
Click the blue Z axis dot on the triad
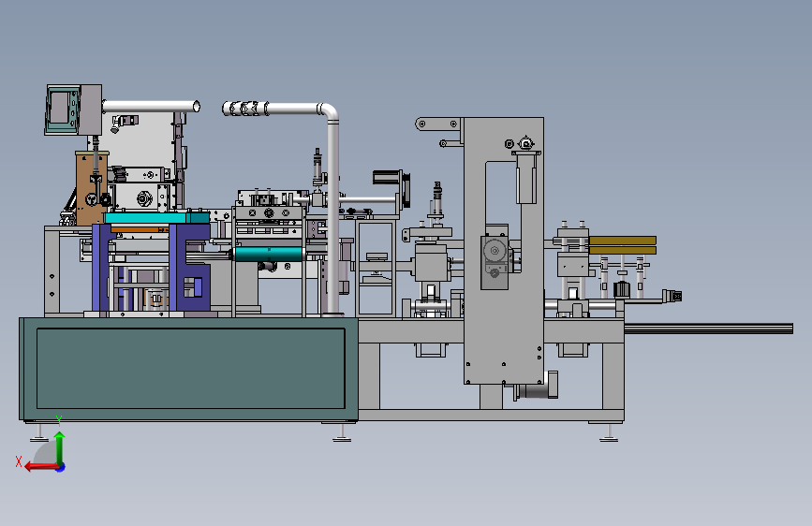click(x=61, y=467)
